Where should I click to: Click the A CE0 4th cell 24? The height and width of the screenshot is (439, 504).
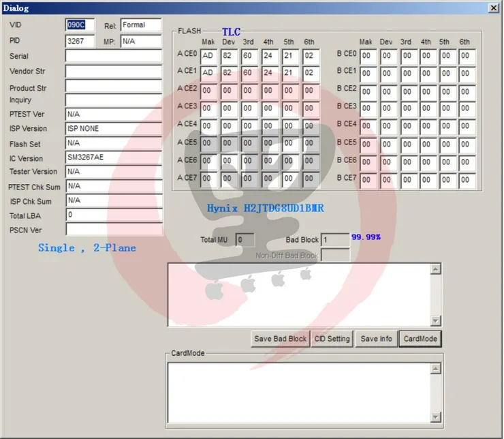(270, 56)
